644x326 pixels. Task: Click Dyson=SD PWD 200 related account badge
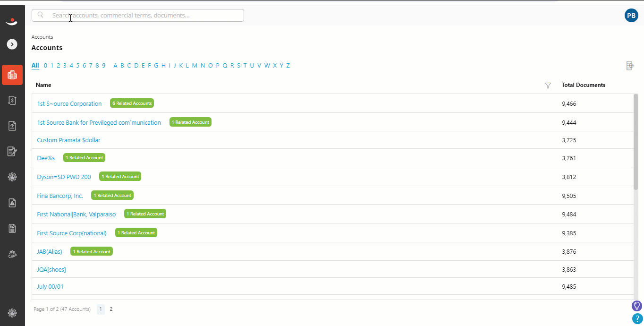[x=120, y=176]
